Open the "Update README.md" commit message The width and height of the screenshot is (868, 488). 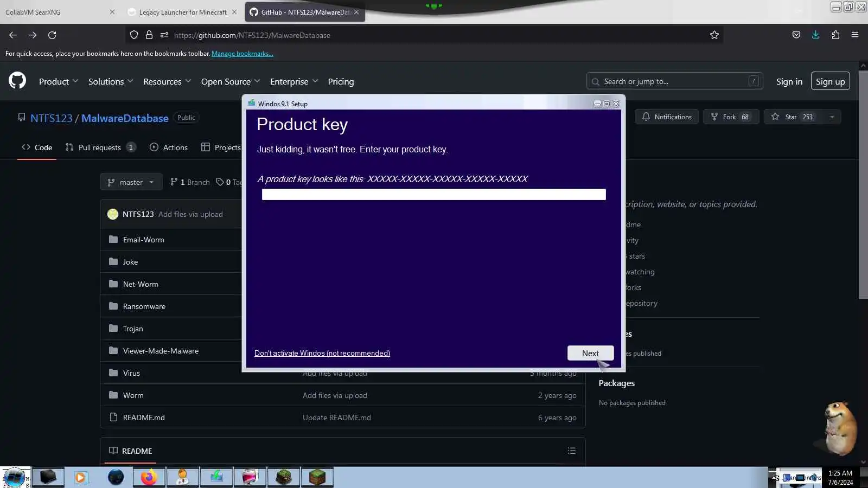coord(337,418)
